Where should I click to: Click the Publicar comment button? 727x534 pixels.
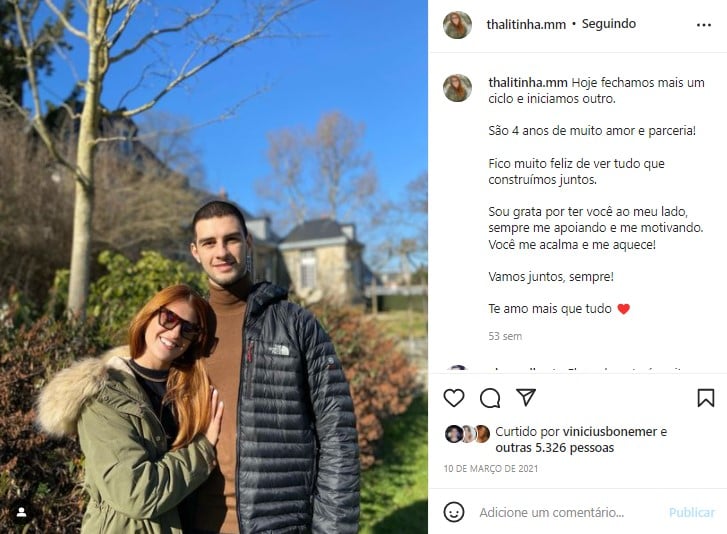(x=691, y=512)
